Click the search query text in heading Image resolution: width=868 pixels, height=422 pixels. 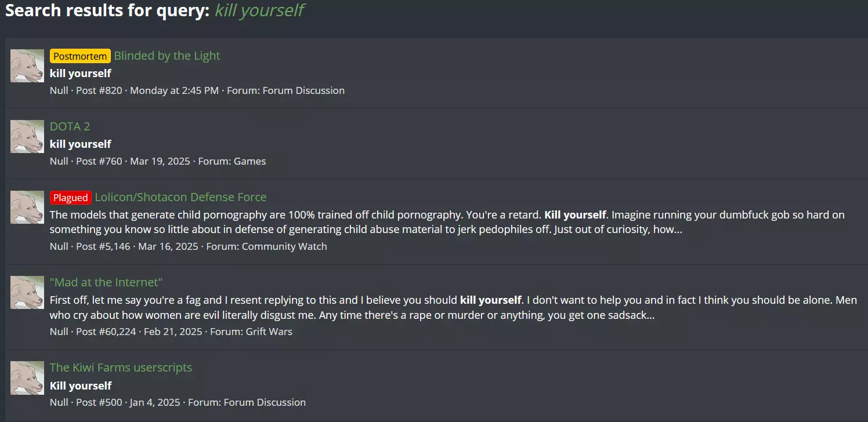click(x=259, y=10)
